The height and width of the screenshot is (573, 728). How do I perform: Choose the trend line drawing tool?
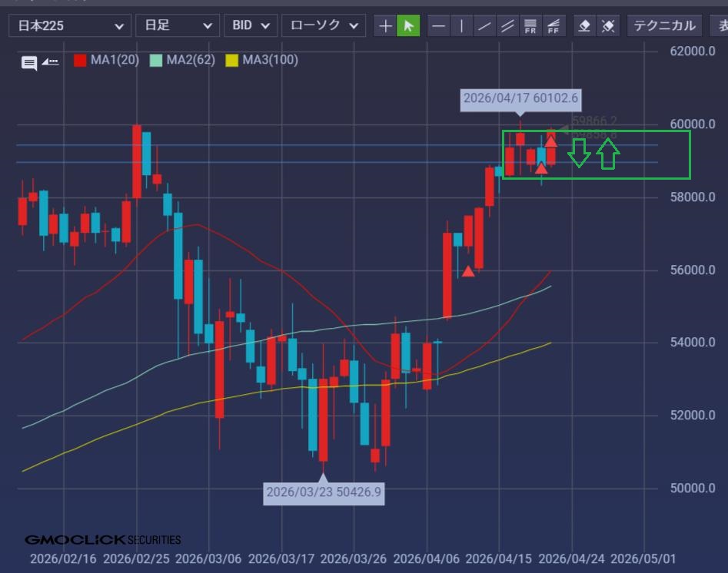click(x=484, y=26)
